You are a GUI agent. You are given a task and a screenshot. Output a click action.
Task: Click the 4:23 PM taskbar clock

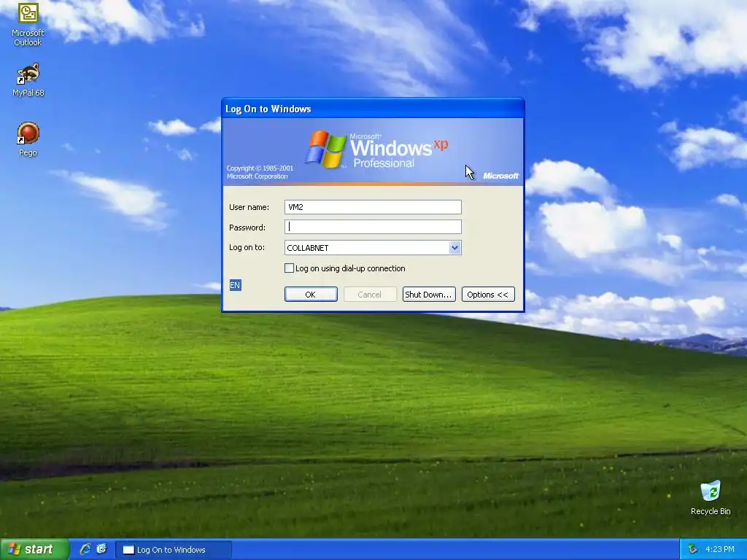coord(719,549)
